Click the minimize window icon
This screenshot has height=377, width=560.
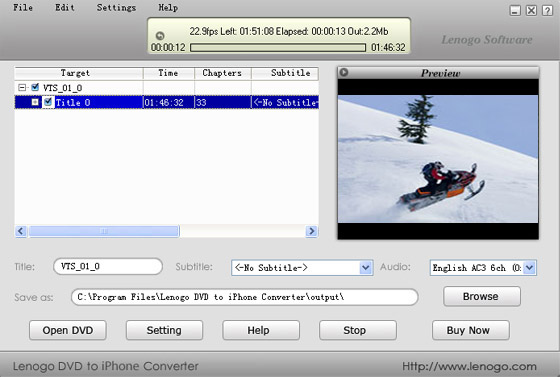[x=515, y=10]
